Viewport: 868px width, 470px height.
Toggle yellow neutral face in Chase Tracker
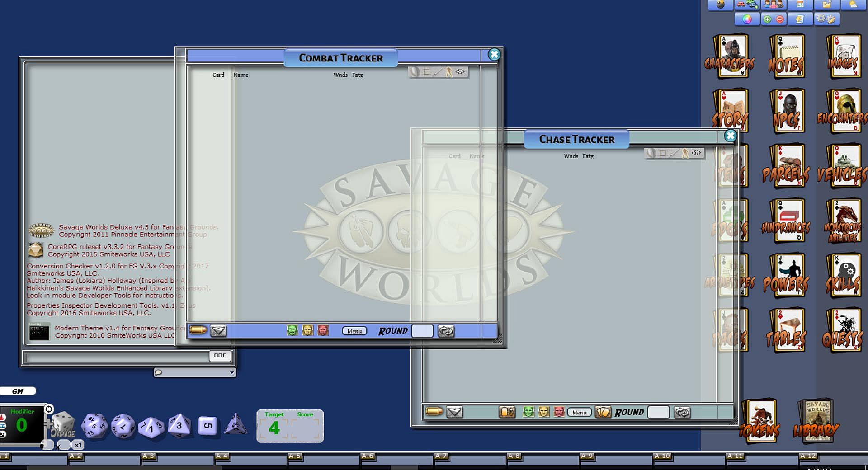coord(544,412)
